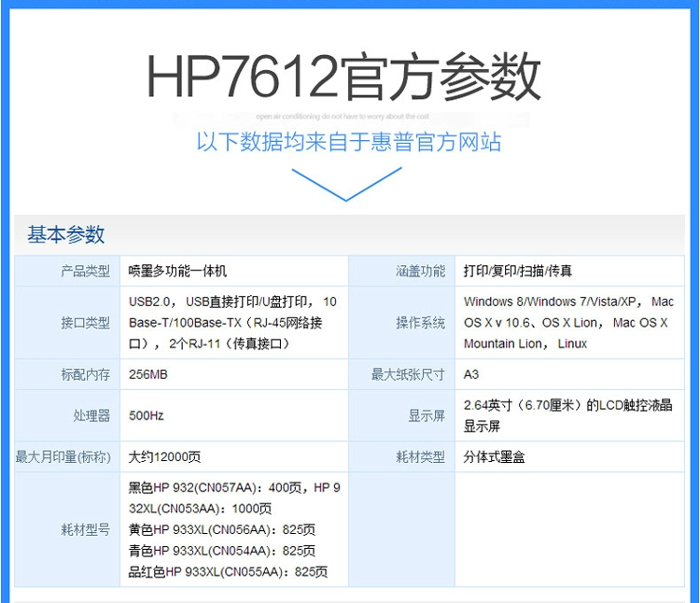The height and width of the screenshot is (603, 700).
Task: Click the 青色HP 933XL(CN054AA) cartridge line
Action: (222, 551)
